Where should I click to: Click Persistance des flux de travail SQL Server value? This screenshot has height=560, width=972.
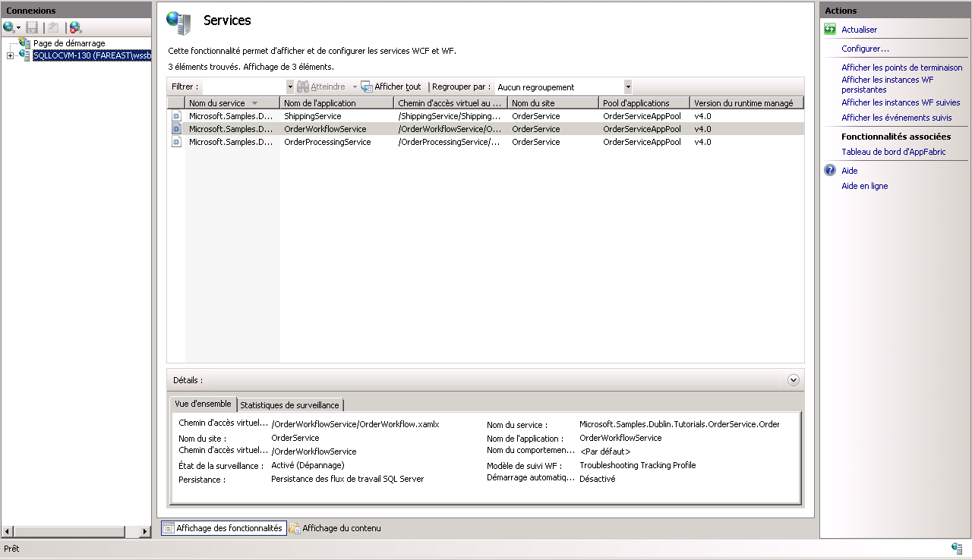tap(347, 479)
